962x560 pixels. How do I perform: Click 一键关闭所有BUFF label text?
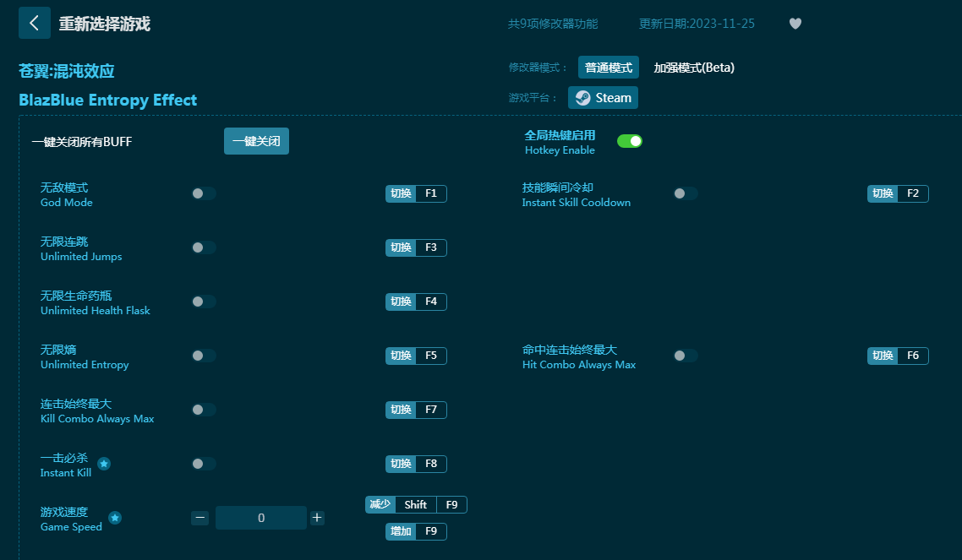[x=82, y=142]
